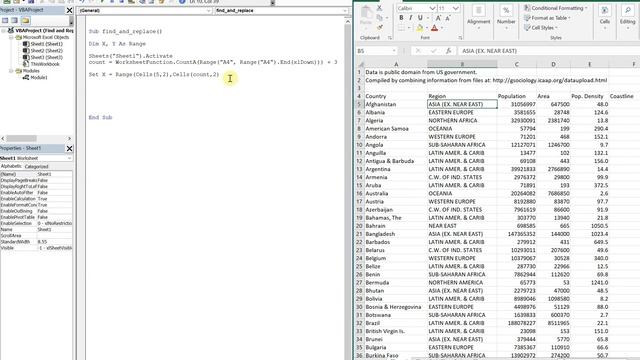Image resolution: width=640 pixels, height=360 pixels.
Task: Click Decrease Font Size icon
Action: (x=448, y=18)
